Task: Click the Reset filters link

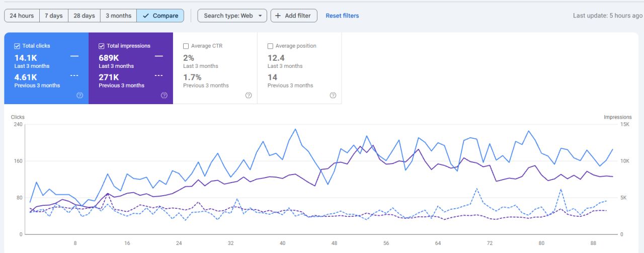Action: pyautogui.click(x=342, y=16)
